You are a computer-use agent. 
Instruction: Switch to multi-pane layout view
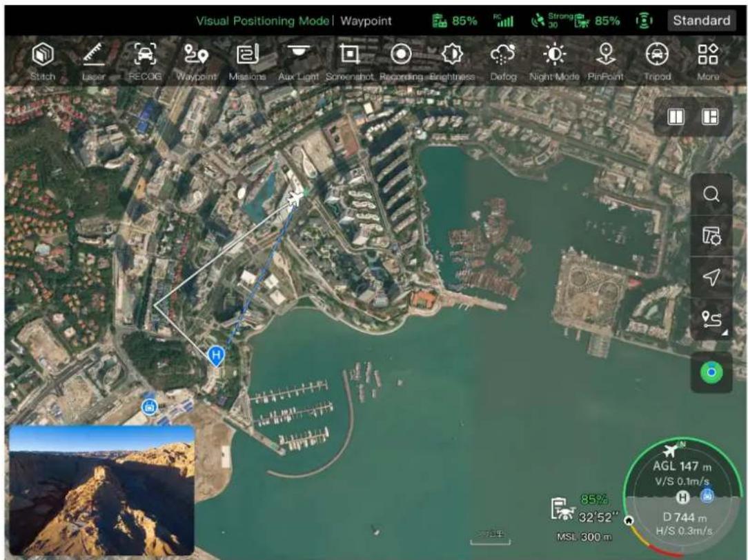(710, 117)
